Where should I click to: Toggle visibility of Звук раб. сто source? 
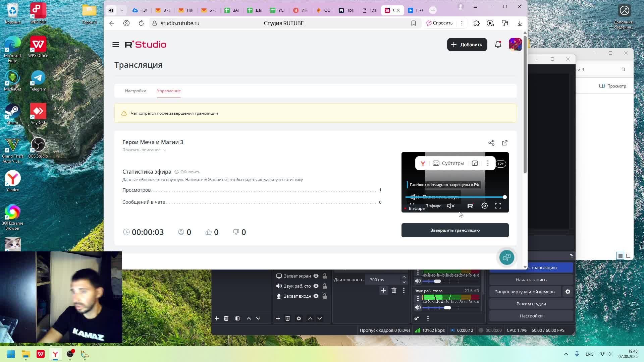316,286
